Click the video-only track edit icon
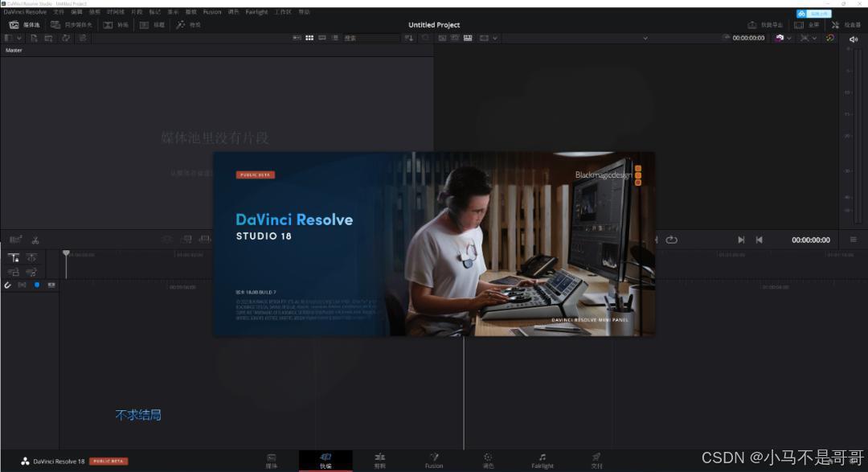The image size is (868, 472). coord(14,272)
